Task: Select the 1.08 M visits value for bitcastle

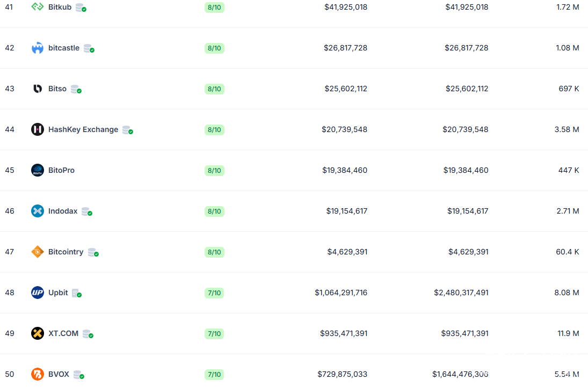Action: pos(568,48)
